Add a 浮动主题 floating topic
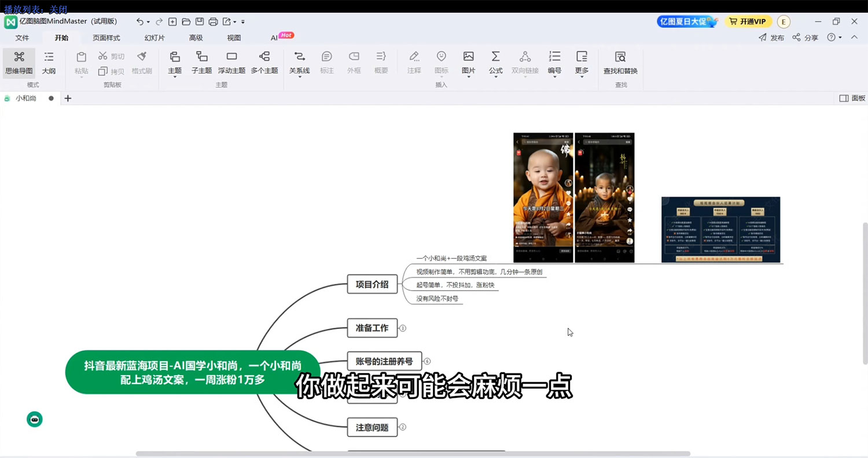 tap(231, 63)
